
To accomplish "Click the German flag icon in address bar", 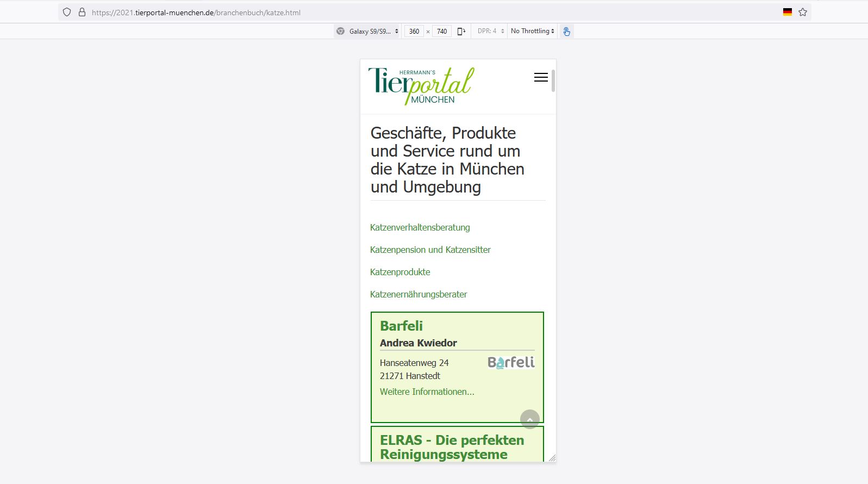I will (787, 12).
